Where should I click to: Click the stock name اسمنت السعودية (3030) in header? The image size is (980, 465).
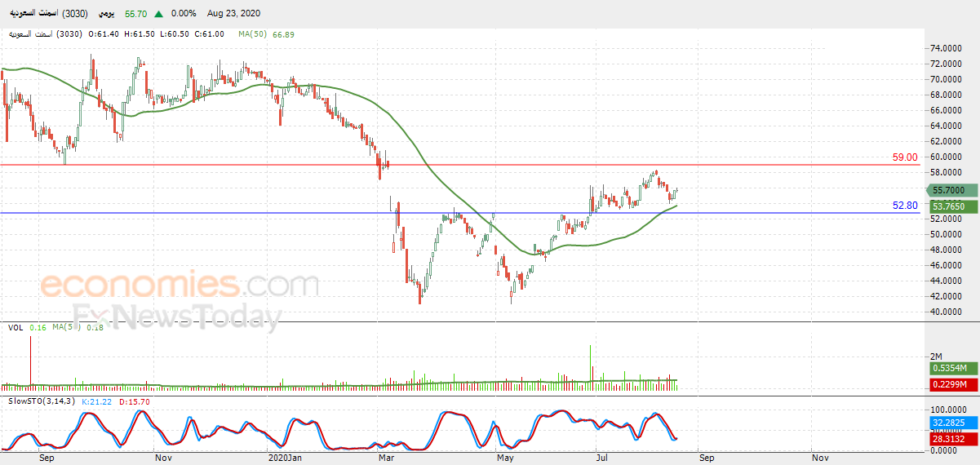[51, 14]
